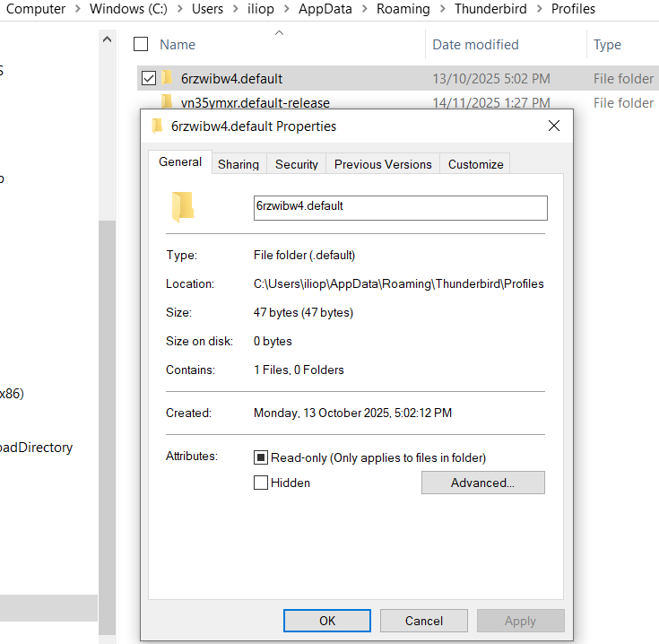The width and height of the screenshot is (659, 644).
Task: Select the vn35ymxr.default-release folder name
Action: 256,102
